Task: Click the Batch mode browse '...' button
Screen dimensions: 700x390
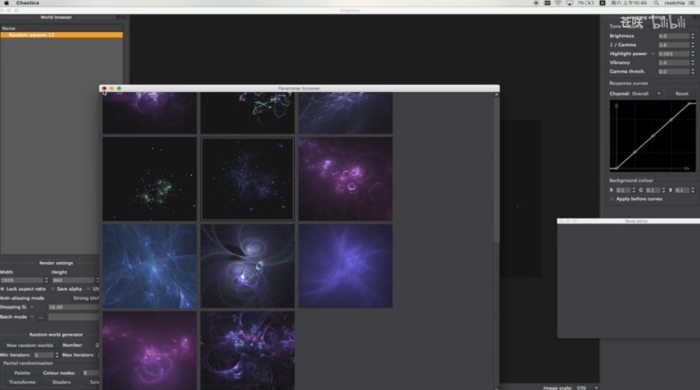Action: pos(41,317)
